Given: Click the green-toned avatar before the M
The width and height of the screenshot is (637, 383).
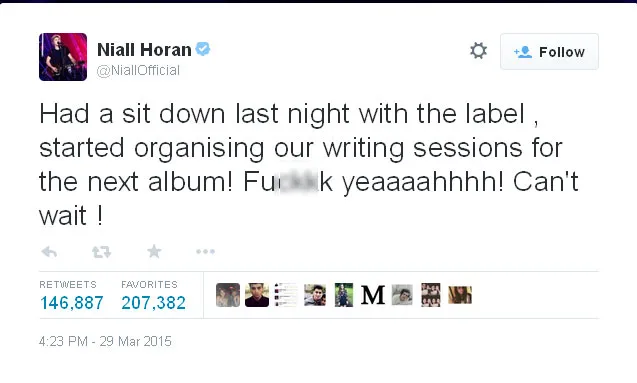Looking at the screenshot, I should click(x=344, y=295).
